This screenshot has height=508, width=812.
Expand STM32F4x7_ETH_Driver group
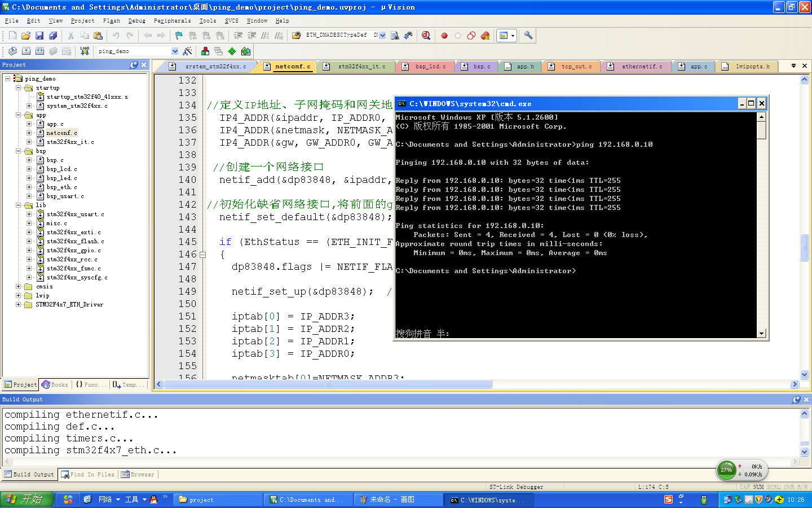click(x=19, y=305)
